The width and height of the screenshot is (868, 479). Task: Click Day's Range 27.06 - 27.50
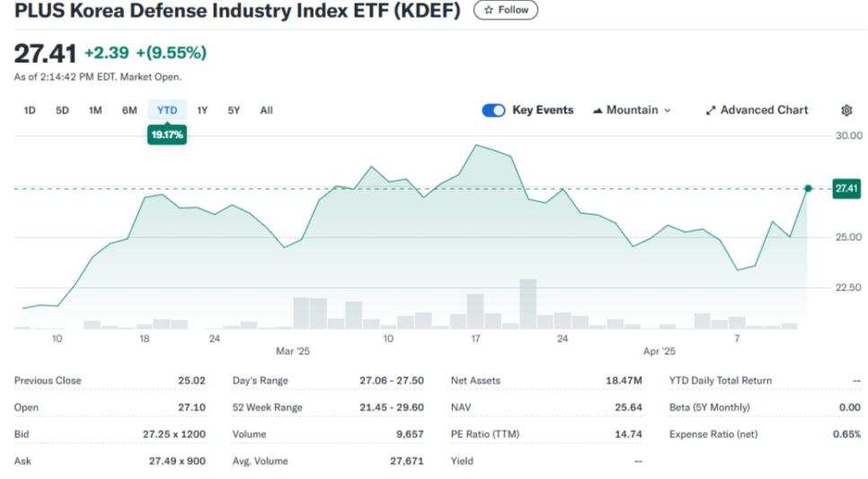tap(392, 380)
